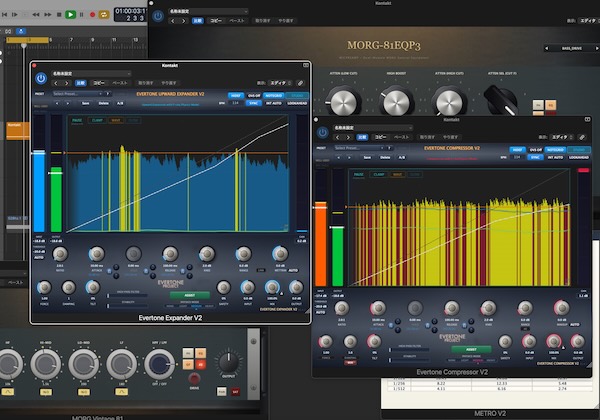Click the link icon in Expander window header
This screenshot has height=420, width=600.
tap(301, 83)
